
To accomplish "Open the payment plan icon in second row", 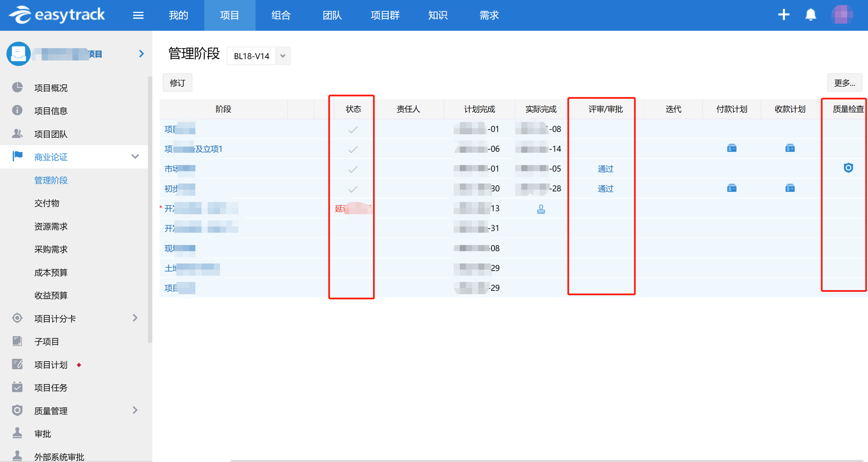I will (x=732, y=148).
